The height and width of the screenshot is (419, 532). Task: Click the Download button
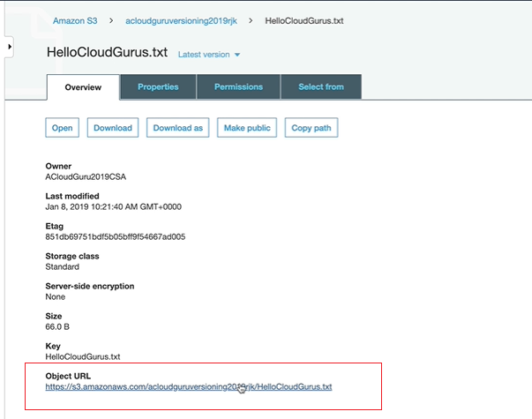113,128
